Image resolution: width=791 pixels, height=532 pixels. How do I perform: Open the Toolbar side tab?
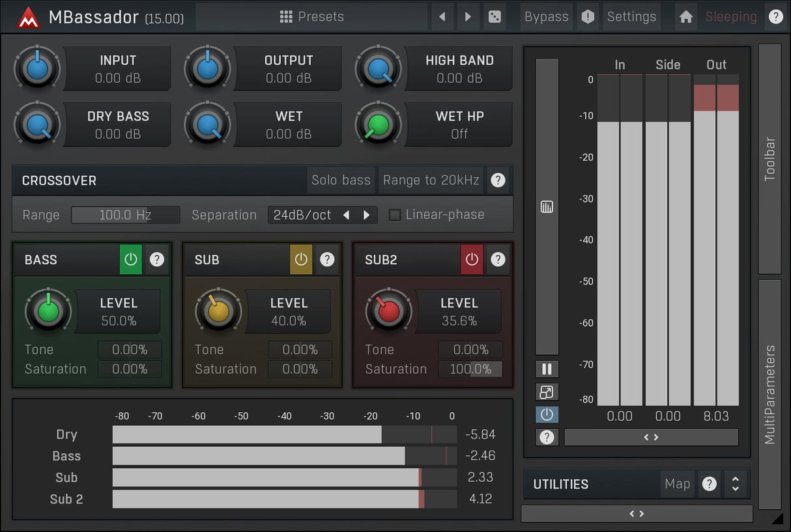tap(769, 159)
